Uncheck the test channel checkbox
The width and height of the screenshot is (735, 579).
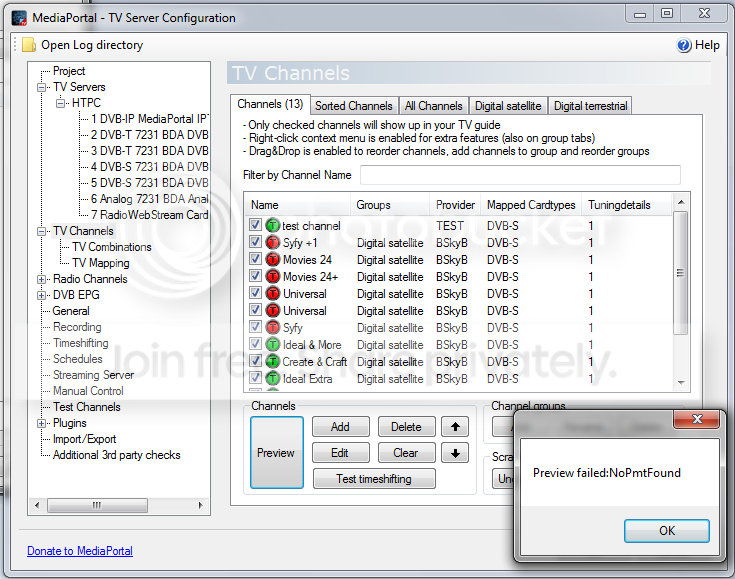[x=255, y=225]
